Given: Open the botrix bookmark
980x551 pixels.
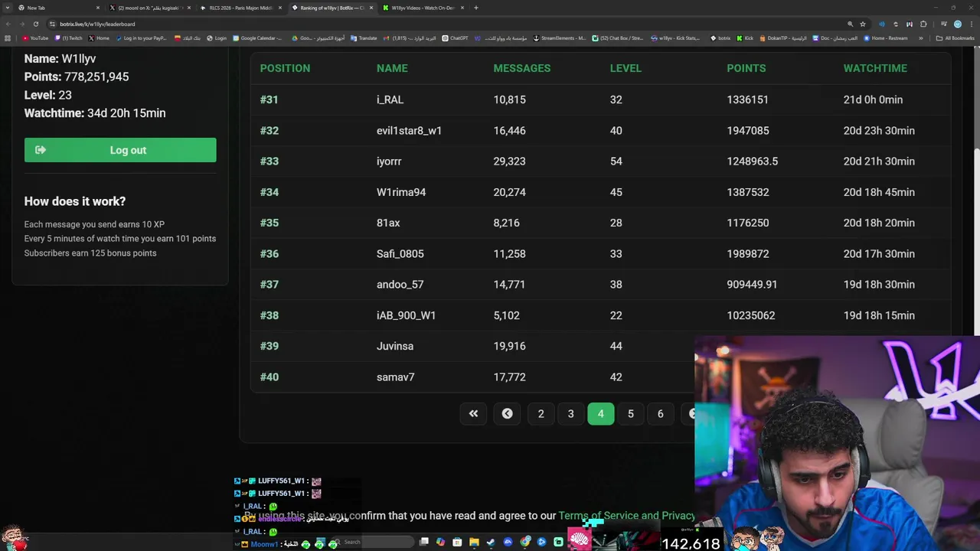Looking at the screenshot, I should click(720, 38).
